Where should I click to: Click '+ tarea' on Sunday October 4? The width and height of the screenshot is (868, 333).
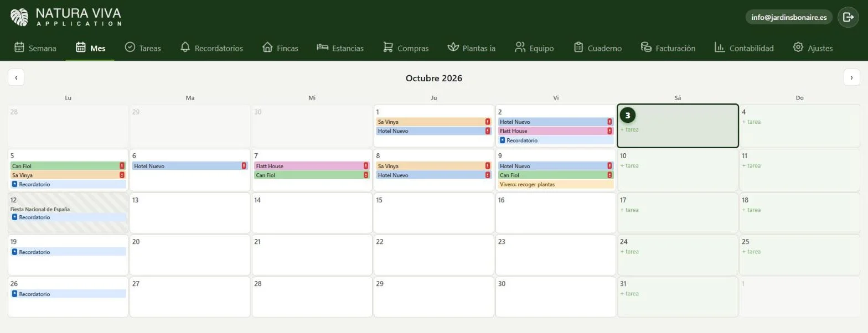pos(751,122)
